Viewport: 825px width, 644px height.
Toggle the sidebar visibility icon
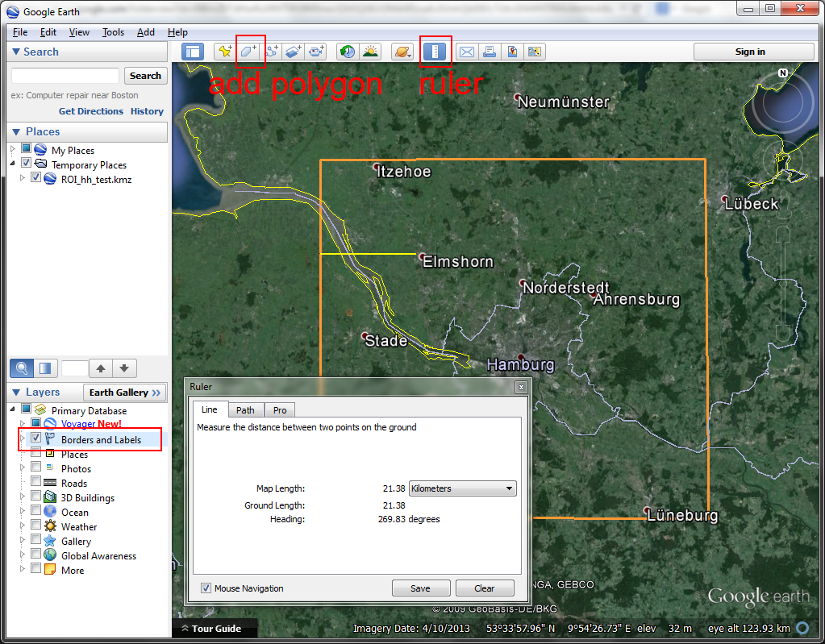(x=193, y=52)
